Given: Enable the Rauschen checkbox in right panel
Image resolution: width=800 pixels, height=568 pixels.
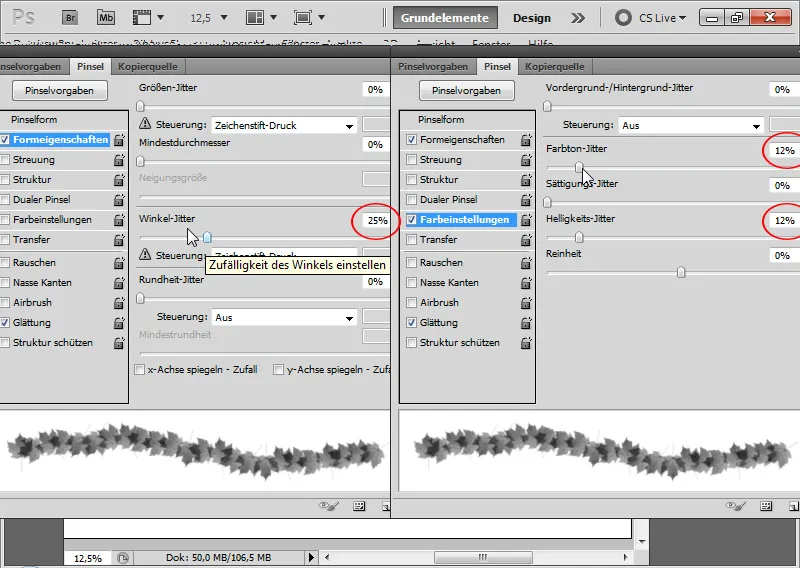Looking at the screenshot, I should tap(412, 263).
